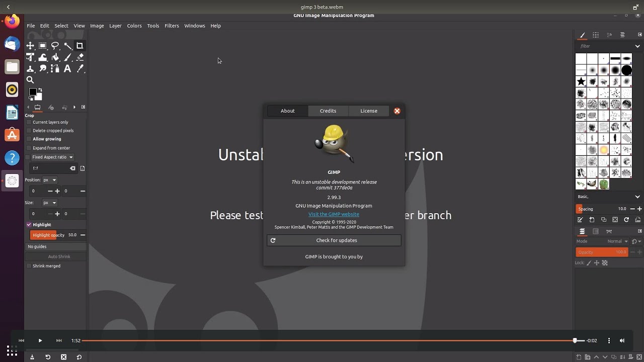Select the Warp Transform tool
Viewport: 644px width, 362px height.
click(43, 57)
